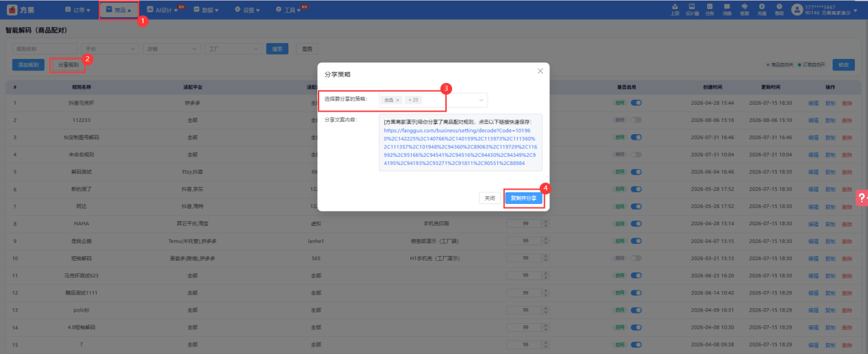
Task: Open the 平台 platform dropdown filter
Action: [x=110, y=49]
